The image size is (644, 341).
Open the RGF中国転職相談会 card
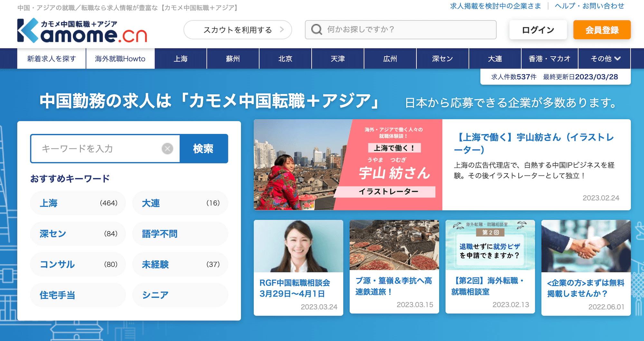tap(298, 267)
